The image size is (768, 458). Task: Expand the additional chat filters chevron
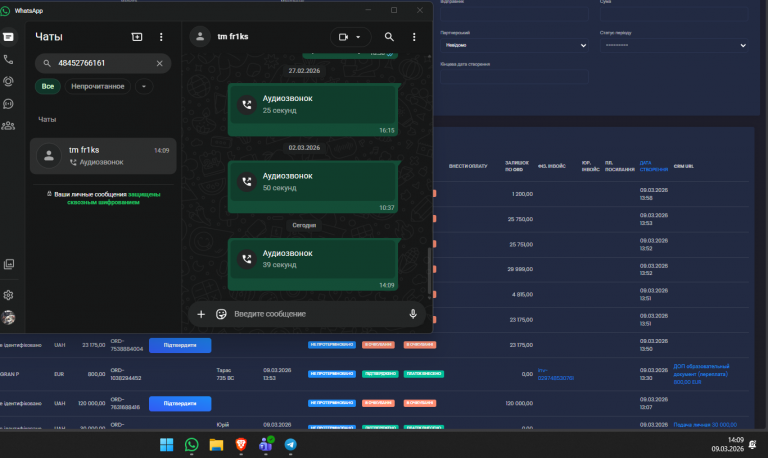(144, 86)
